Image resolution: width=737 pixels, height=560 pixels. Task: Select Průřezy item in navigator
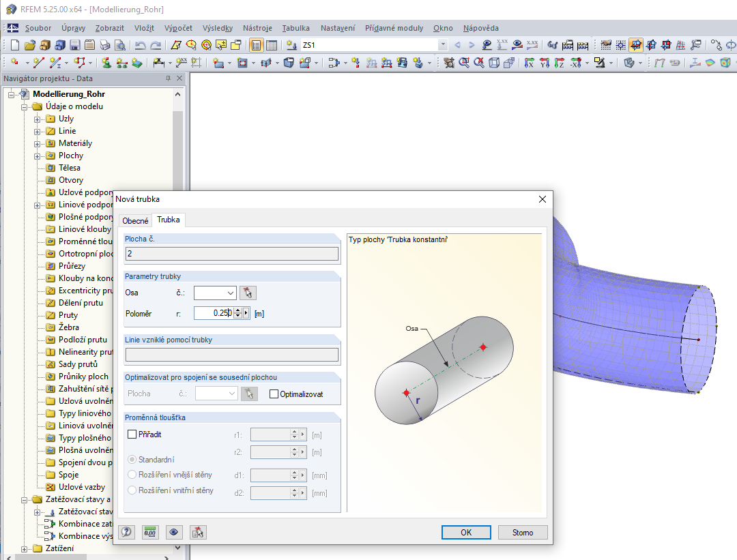(72, 266)
